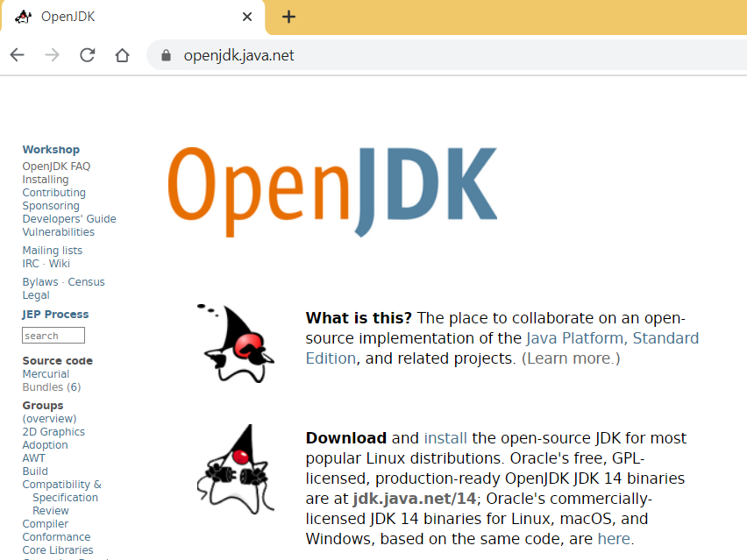
Task: Click the 'here' link for Oracle binaries
Action: tap(614, 539)
